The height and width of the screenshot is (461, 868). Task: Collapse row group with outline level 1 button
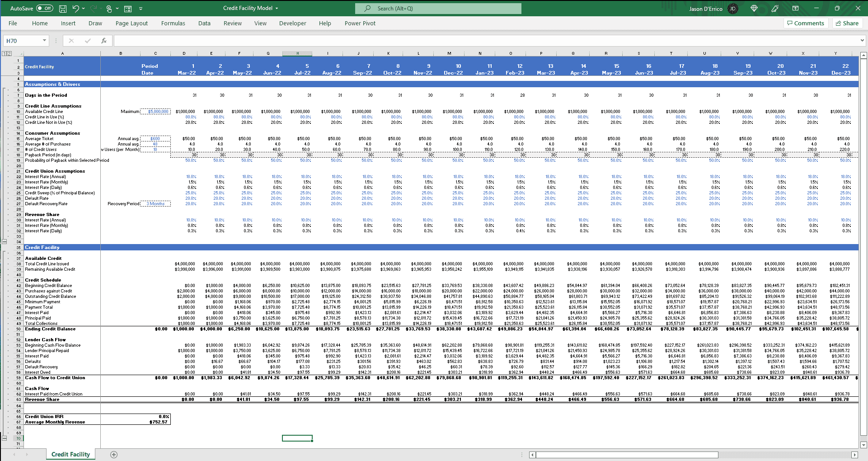pos(5,53)
